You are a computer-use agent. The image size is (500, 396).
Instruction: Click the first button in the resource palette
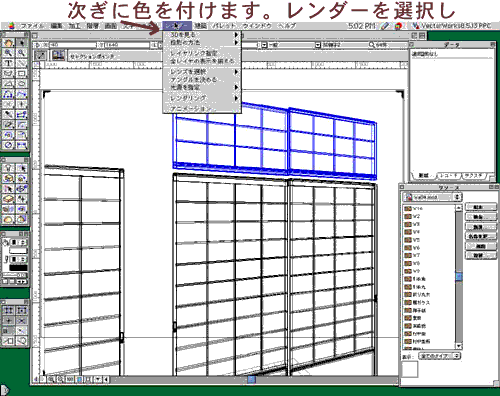(480, 207)
